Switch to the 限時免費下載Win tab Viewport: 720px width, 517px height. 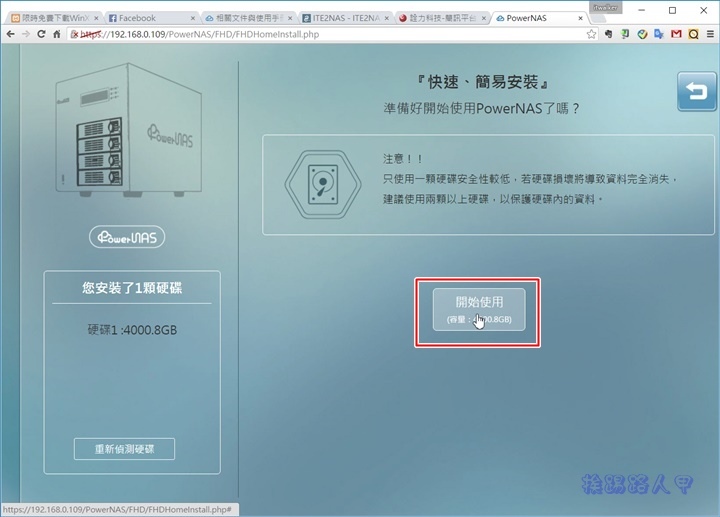click(54, 18)
